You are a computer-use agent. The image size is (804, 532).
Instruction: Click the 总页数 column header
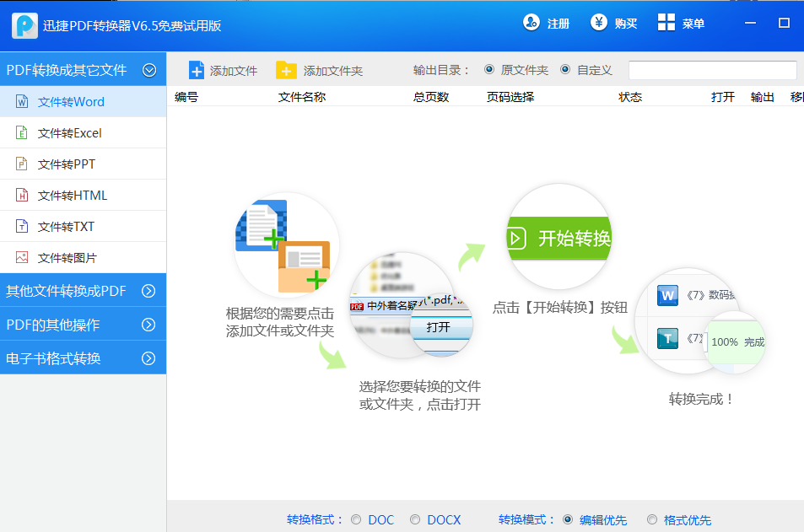431,97
